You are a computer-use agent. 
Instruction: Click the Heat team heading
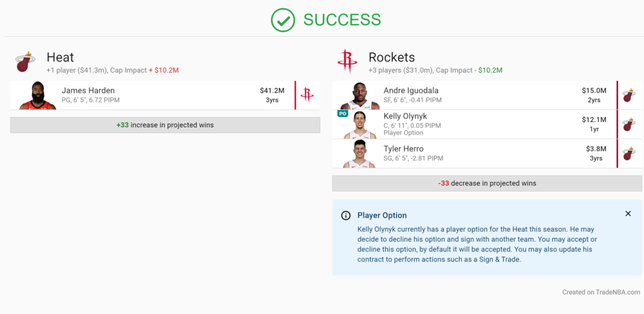60,57
